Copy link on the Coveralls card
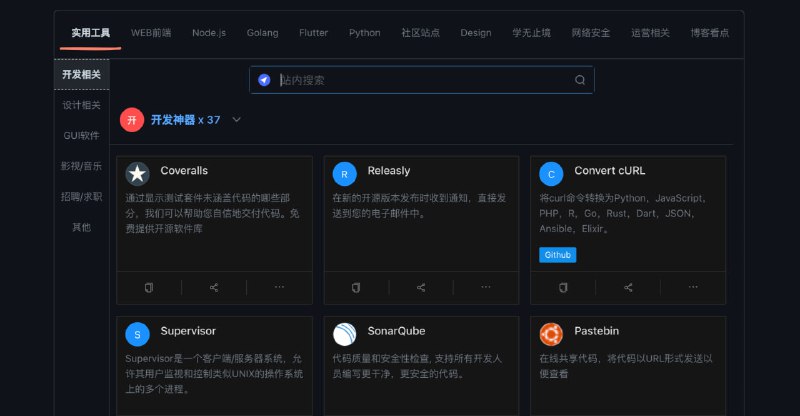The width and height of the screenshot is (800, 416). [148, 287]
